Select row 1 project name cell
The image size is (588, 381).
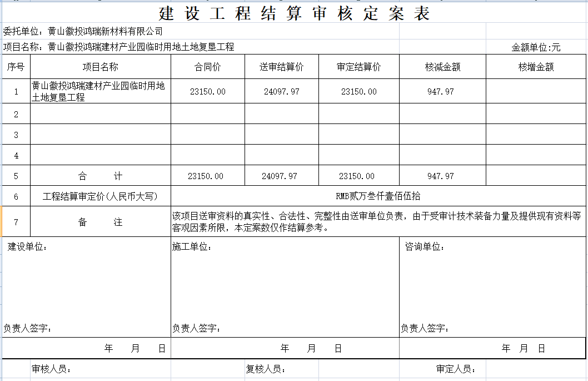pyautogui.click(x=100, y=92)
